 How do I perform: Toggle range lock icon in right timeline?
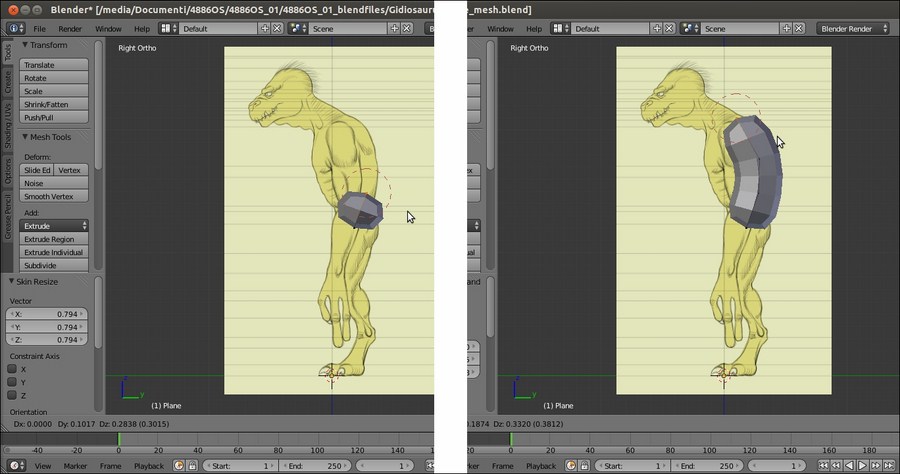[584, 465]
